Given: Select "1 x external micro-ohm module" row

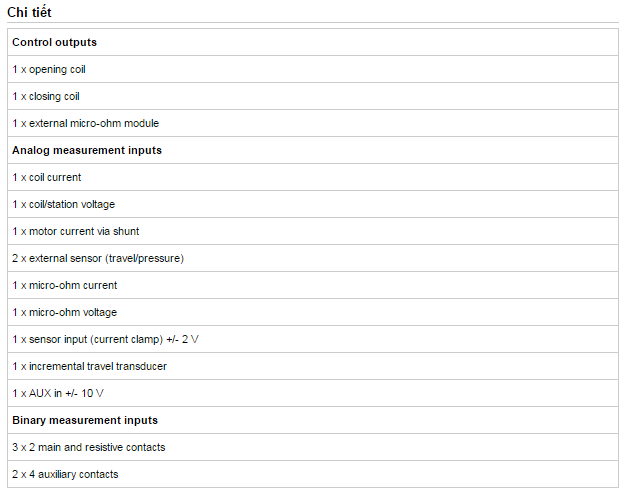Looking at the screenshot, I should (313, 123).
